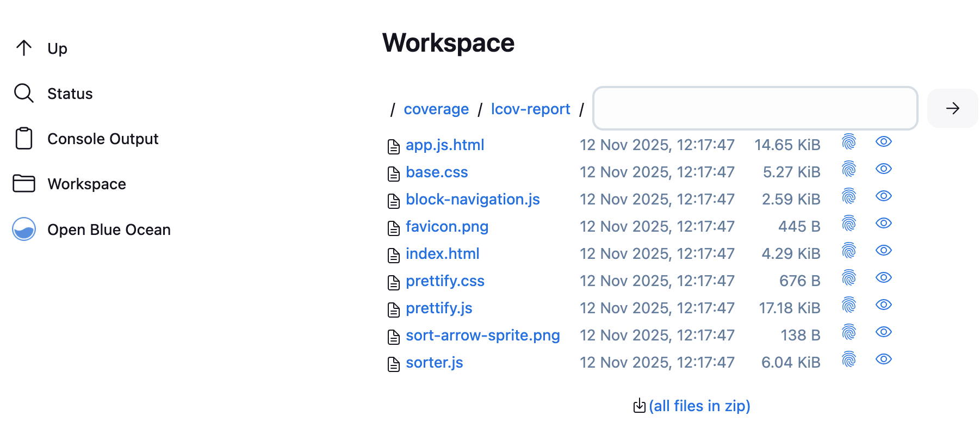This screenshot has height=434, width=980.
Task: Open fingerprint for base.css file
Action: pyautogui.click(x=848, y=169)
